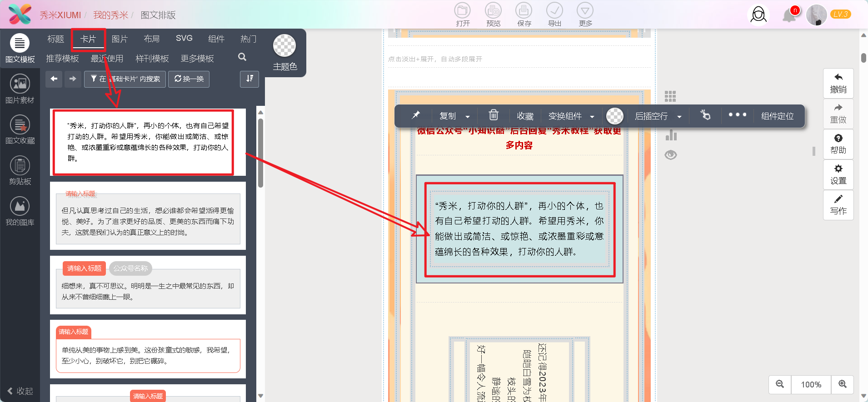Zoom out with minus magnifier
868x402 pixels.
pos(780,384)
